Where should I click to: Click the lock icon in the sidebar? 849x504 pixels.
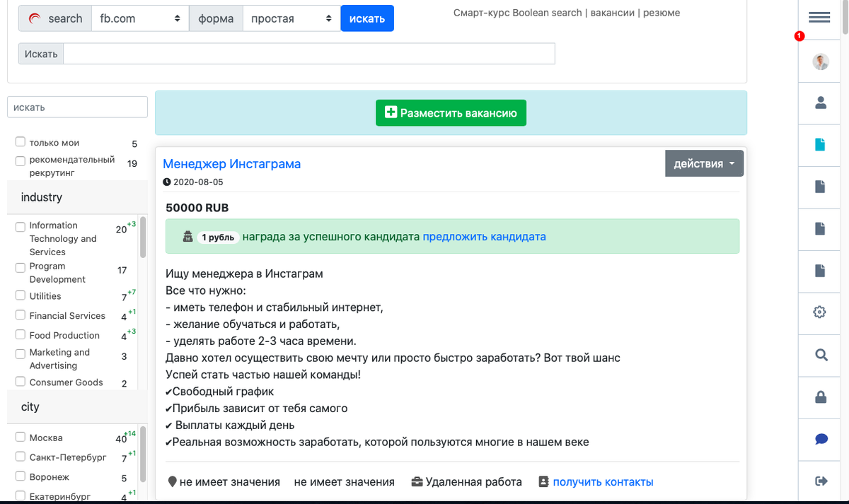[819, 397]
